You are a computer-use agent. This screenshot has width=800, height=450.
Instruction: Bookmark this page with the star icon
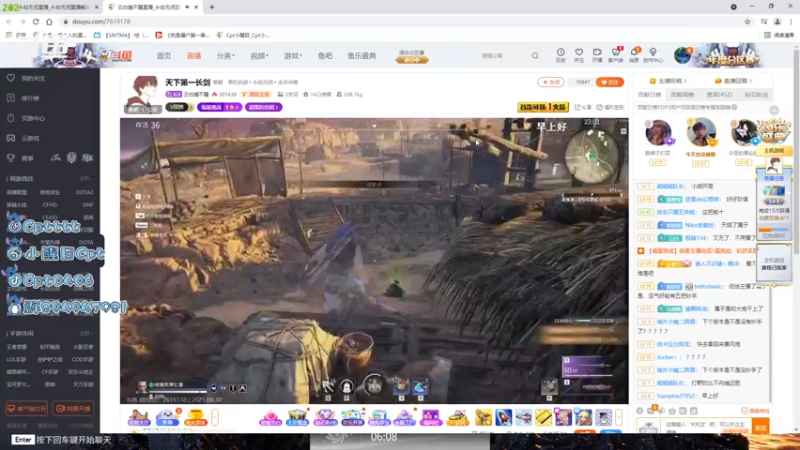click(747, 21)
